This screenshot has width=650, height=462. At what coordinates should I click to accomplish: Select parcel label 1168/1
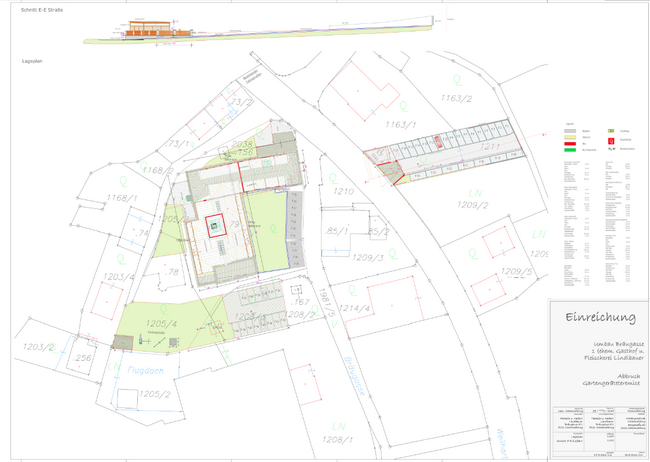click(x=122, y=198)
